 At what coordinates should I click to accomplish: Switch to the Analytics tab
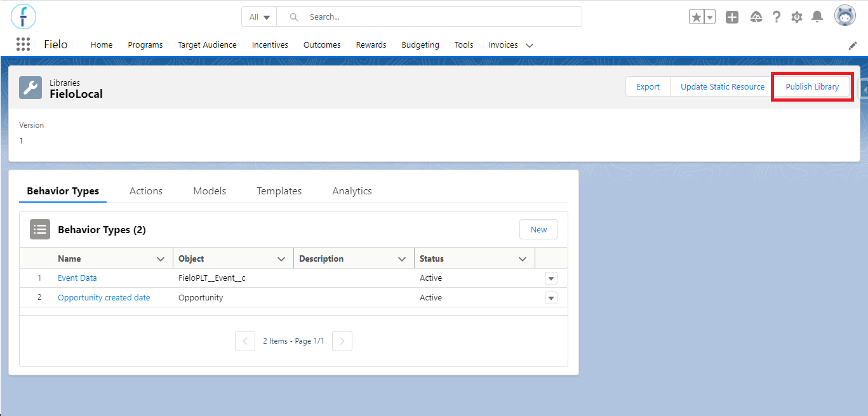tap(352, 191)
